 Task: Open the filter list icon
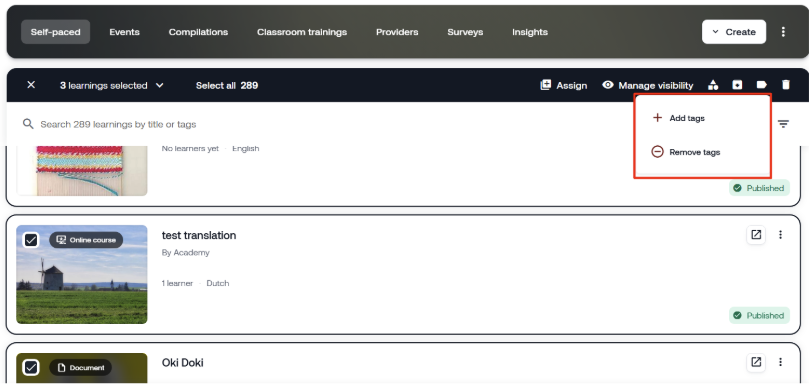(784, 124)
